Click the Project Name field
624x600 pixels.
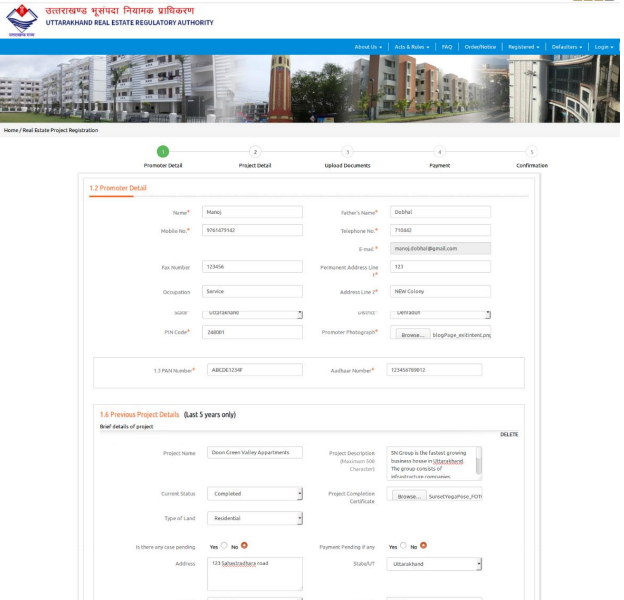(255, 452)
